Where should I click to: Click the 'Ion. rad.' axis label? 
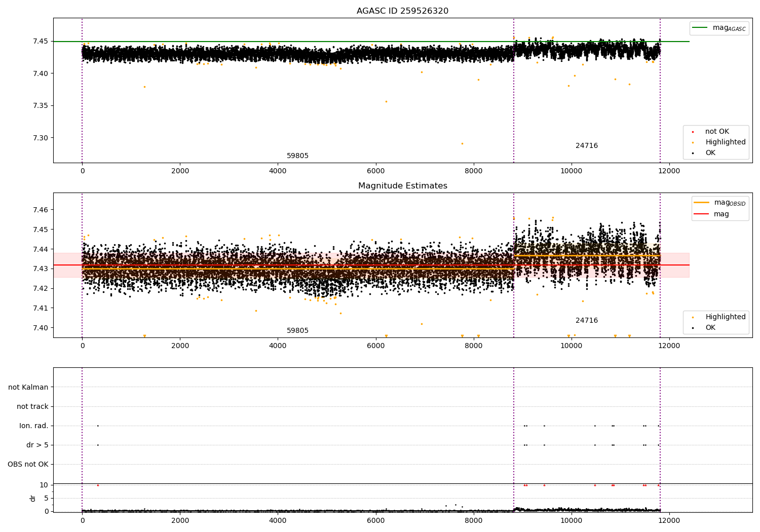click(x=34, y=426)
